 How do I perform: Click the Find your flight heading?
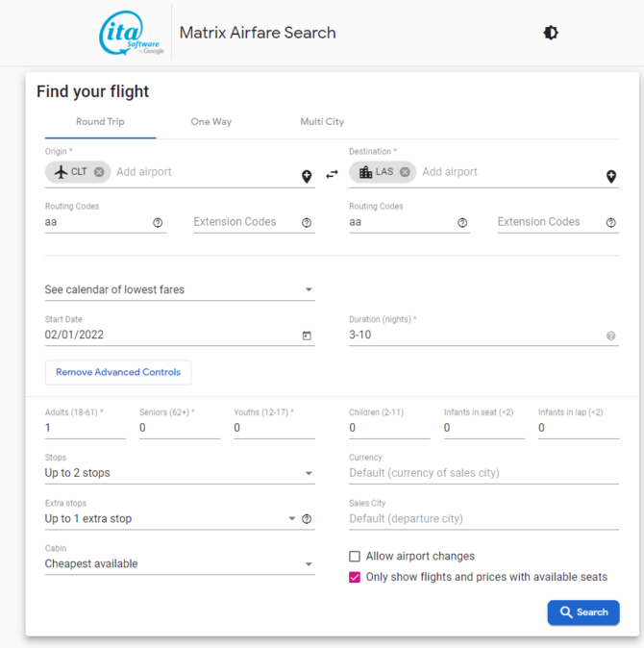click(x=92, y=91)
